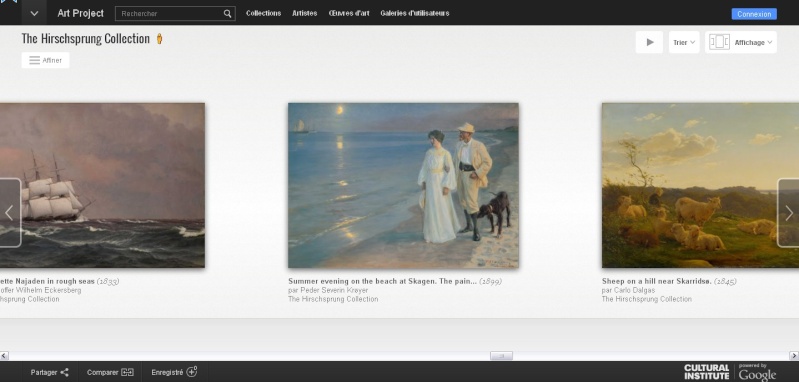This screenshot has width=799, height=382.
Task: Open the Œuvres d'art menu item
Action: pyautogui.click(x=349, y=13)
